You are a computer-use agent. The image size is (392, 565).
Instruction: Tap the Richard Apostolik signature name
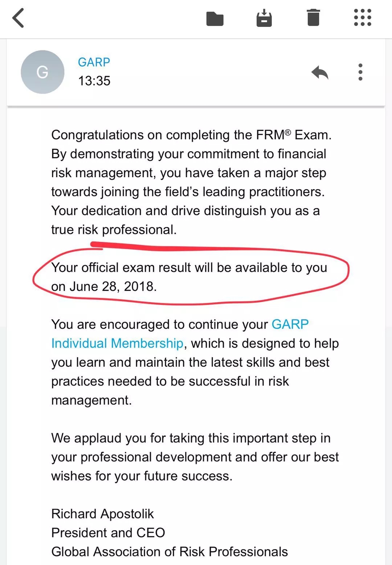pyautogui.click(x=102, y=514)
